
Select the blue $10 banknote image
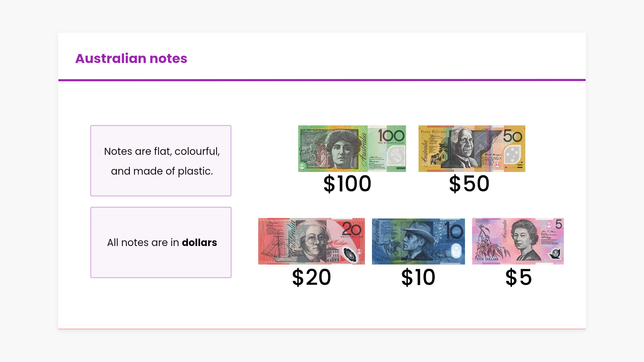[x=418, y=241]
